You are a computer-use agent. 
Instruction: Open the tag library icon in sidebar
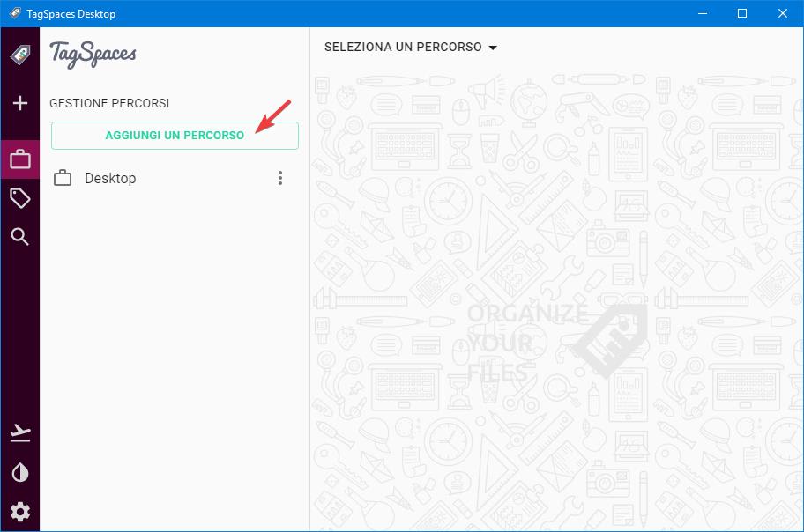pyautogui.click(x=20, y=198)
